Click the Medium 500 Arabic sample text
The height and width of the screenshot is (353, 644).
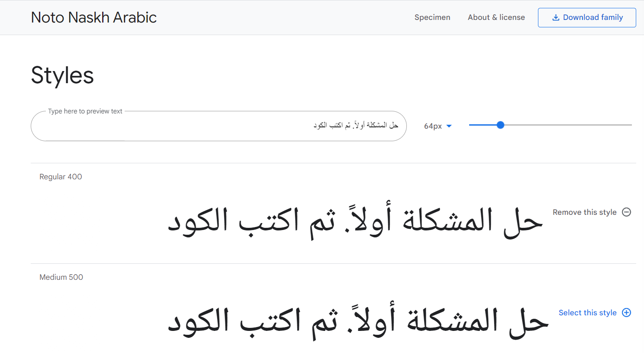[x=358, y=321]
